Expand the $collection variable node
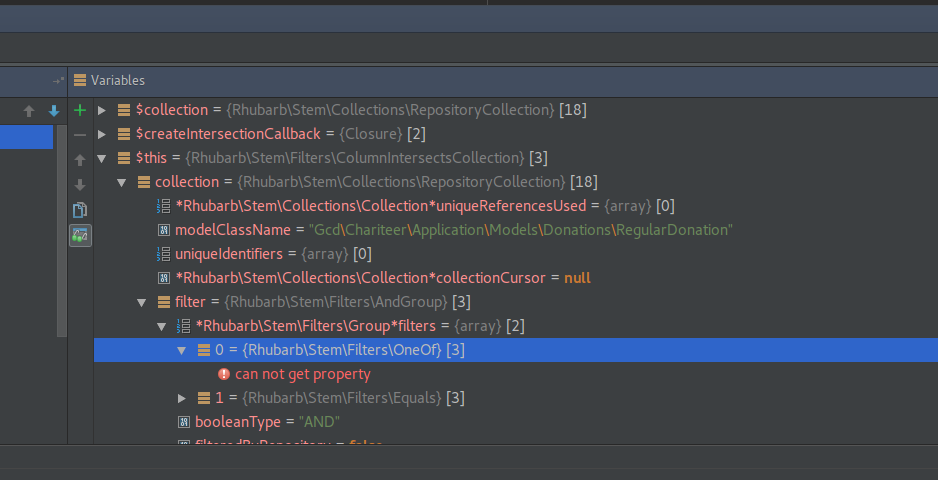The image size is (938, 480). 102,110
